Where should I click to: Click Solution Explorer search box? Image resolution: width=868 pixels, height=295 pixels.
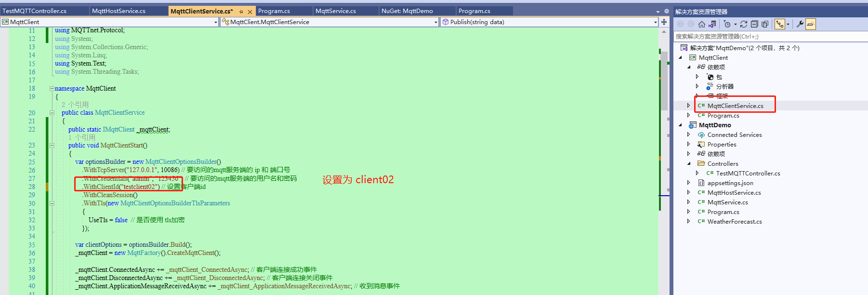pyautogui.click(x=770, y=36)
